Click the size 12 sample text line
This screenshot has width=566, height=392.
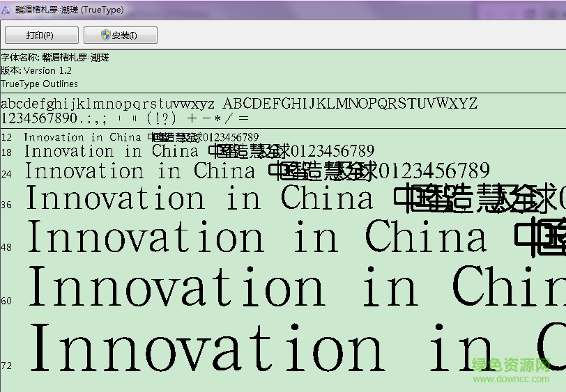click(141, 137)
